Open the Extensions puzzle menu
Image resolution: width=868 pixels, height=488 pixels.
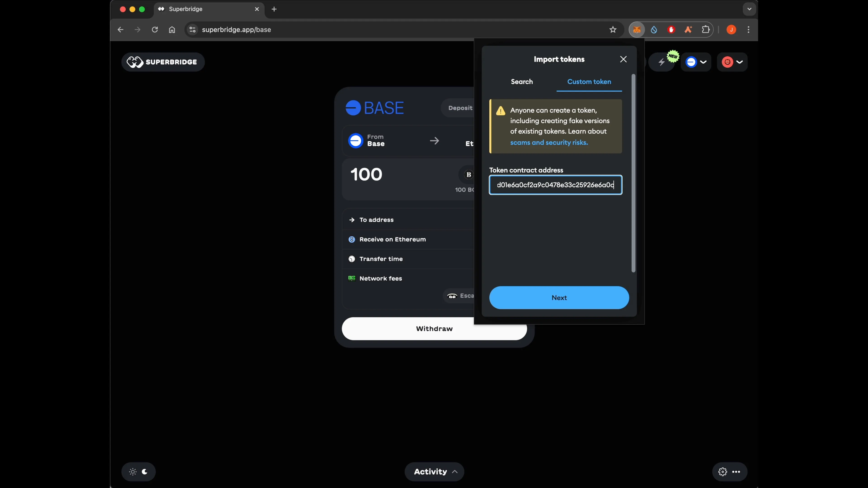[705, 30]
